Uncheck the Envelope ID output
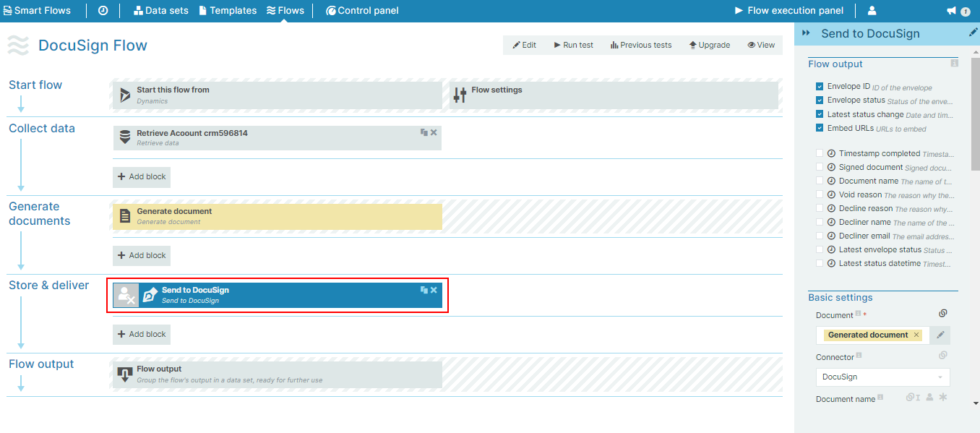This screenshot has height=433, width=980. [820, 86]
